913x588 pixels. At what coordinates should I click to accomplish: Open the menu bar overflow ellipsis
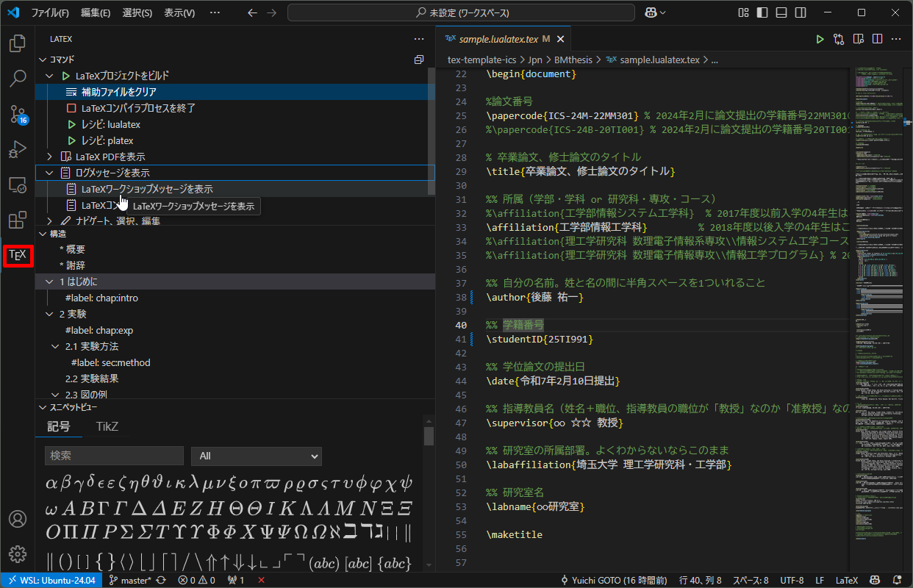(x=215, y=12)
